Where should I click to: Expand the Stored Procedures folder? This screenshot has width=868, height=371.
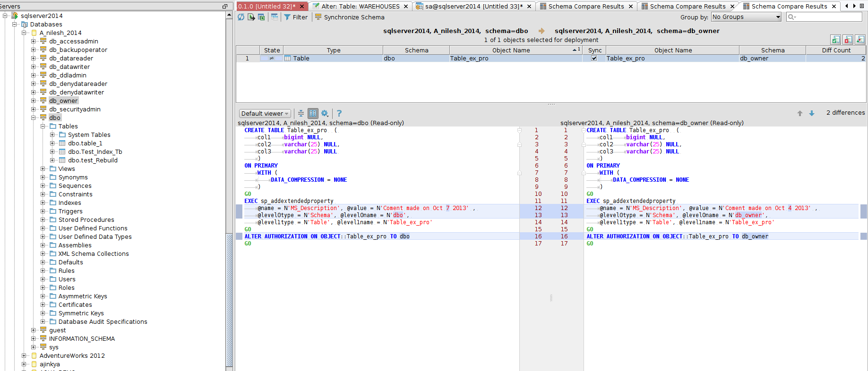43,219
